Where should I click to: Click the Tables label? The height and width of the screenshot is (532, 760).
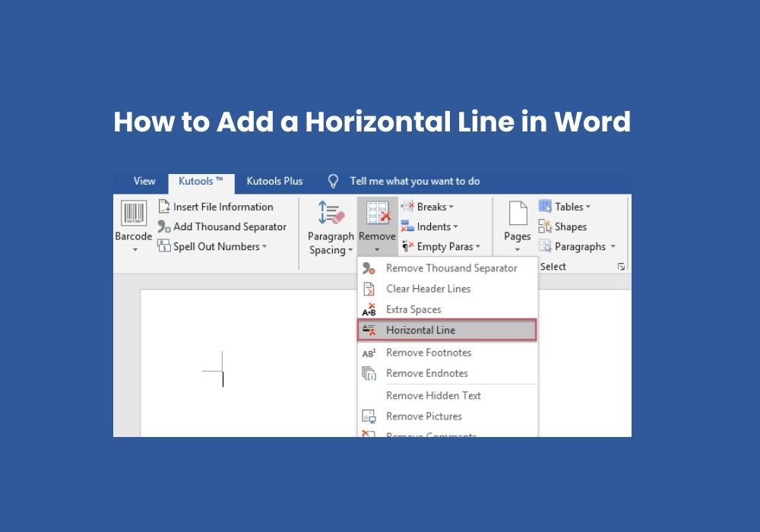(x=569, y=207)
